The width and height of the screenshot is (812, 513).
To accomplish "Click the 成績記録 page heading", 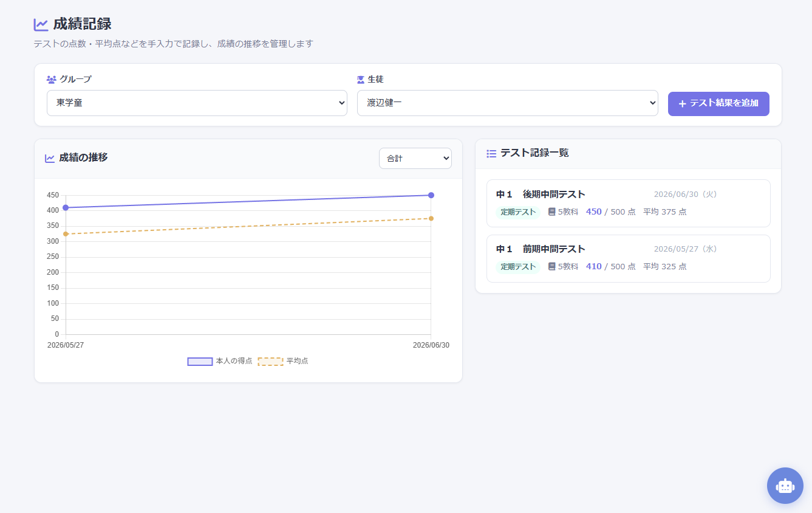I will [x=82, y=24].
